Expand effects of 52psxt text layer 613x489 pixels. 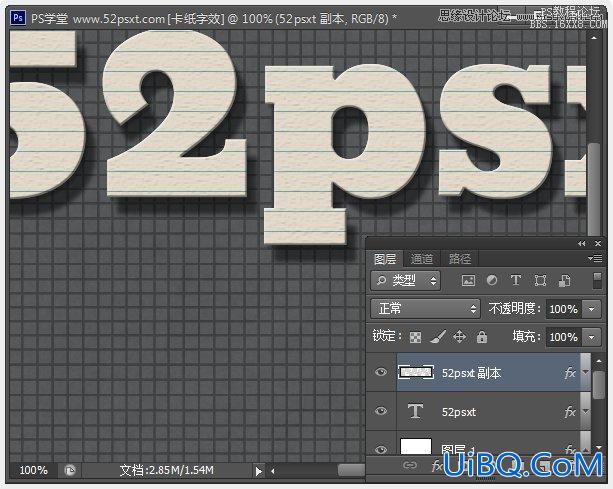(585, 411)
